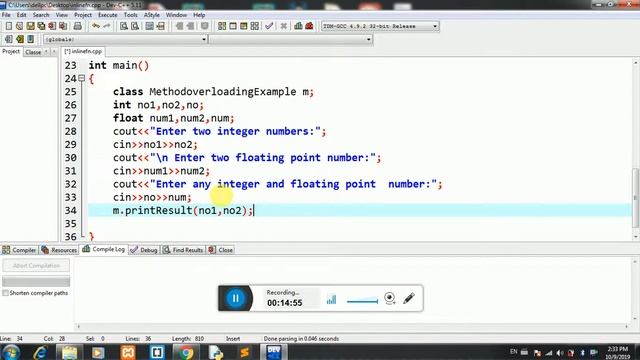The image size is (640, 360).
Task: Click the right arrow of side panel tabs
Action: (x=54, y=52)
